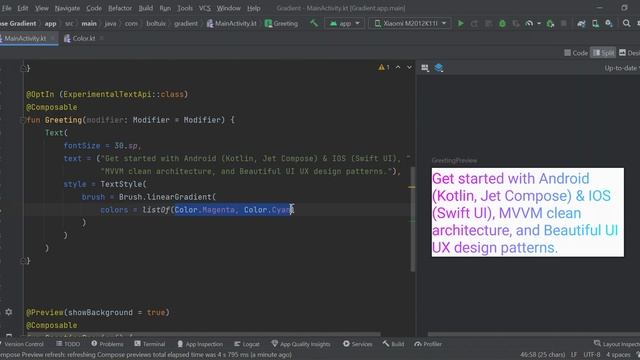The height and width of the screenshot is (360, 640).
Task: Click the main folder breadcrumb
Action: click(x=89, y=24)
